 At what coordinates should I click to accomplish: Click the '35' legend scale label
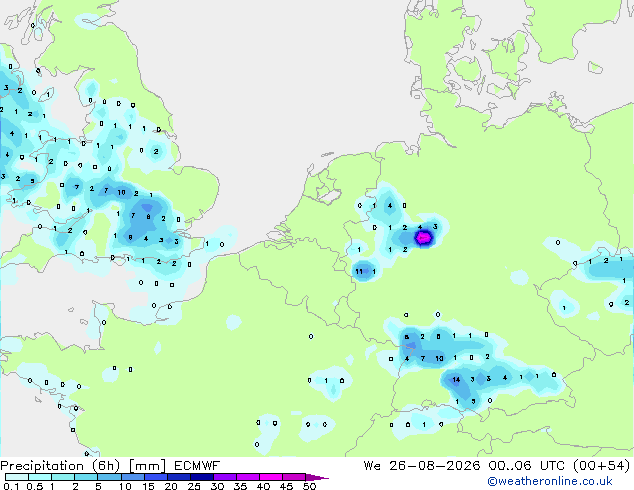click(240, 486)
